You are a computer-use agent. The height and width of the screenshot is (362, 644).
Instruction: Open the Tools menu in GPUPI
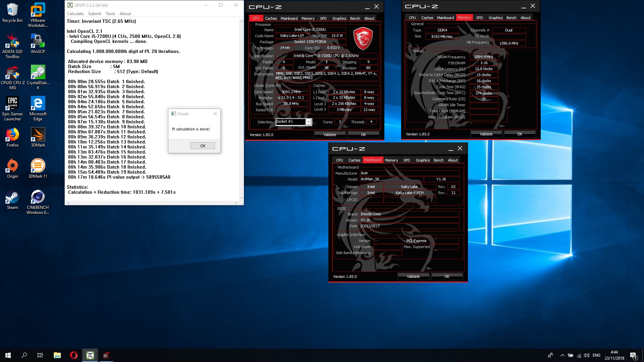pos(110,14)
